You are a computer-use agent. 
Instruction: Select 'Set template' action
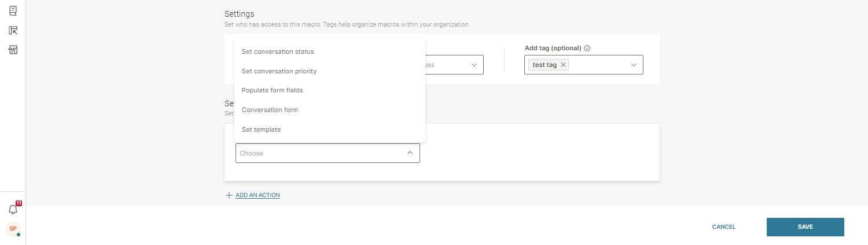click(261, 129)
